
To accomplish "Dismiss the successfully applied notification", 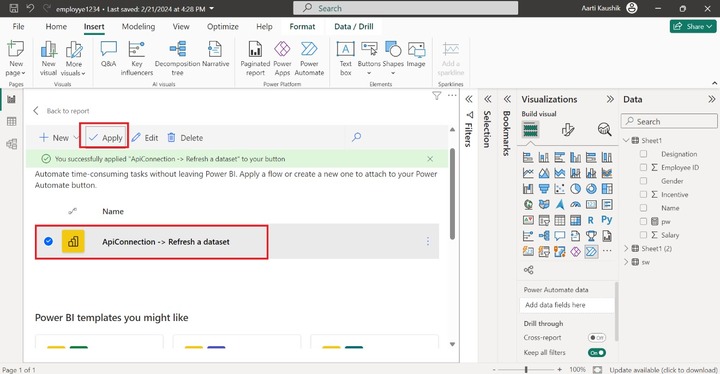I will (x=430, y=159).
